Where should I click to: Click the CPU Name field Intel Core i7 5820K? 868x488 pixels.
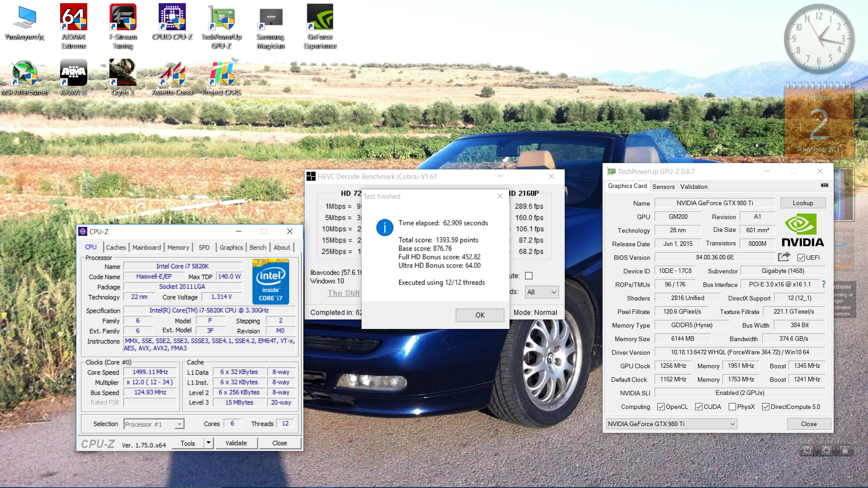pos(182,266)
